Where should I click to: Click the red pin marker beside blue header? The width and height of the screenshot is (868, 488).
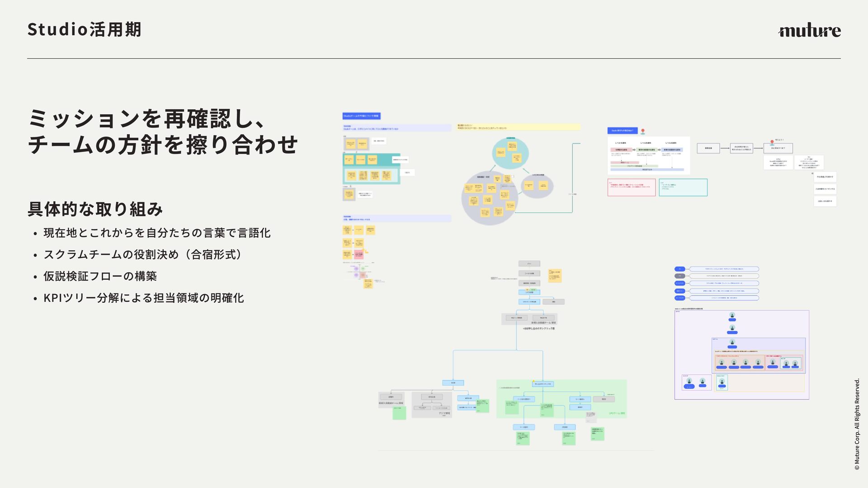click(642, 131)
